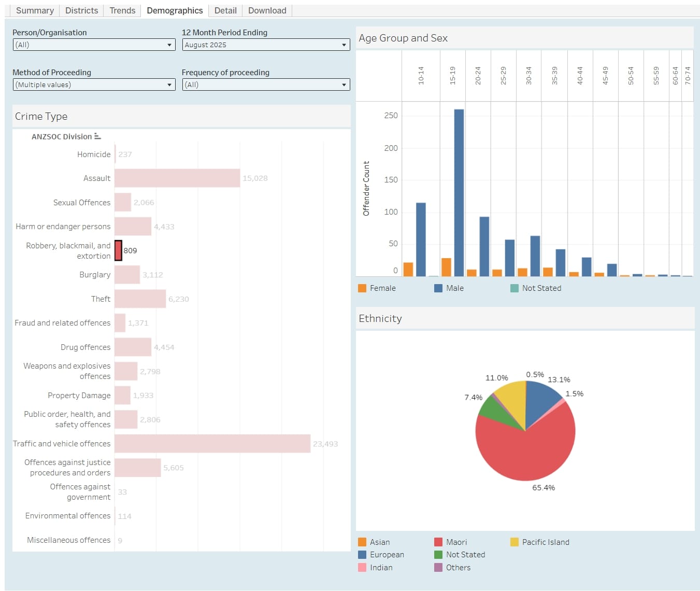Select the Traffic and vehicle offences bar

click(212, 444)
